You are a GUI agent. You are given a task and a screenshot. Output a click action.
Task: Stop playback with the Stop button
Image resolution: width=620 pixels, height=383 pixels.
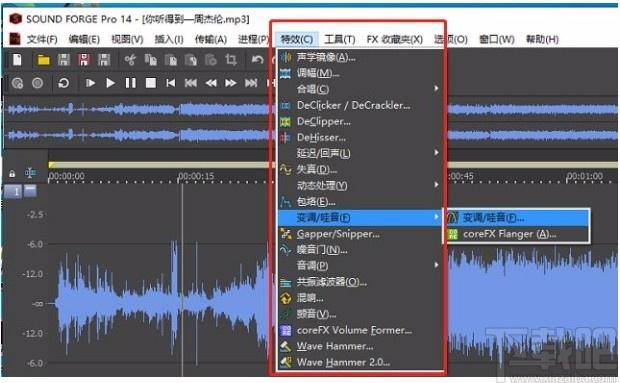151,83
